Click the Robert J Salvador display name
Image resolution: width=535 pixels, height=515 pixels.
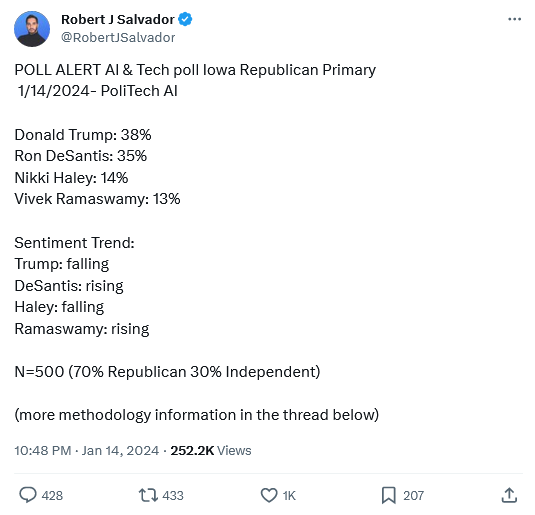[118, 19]
